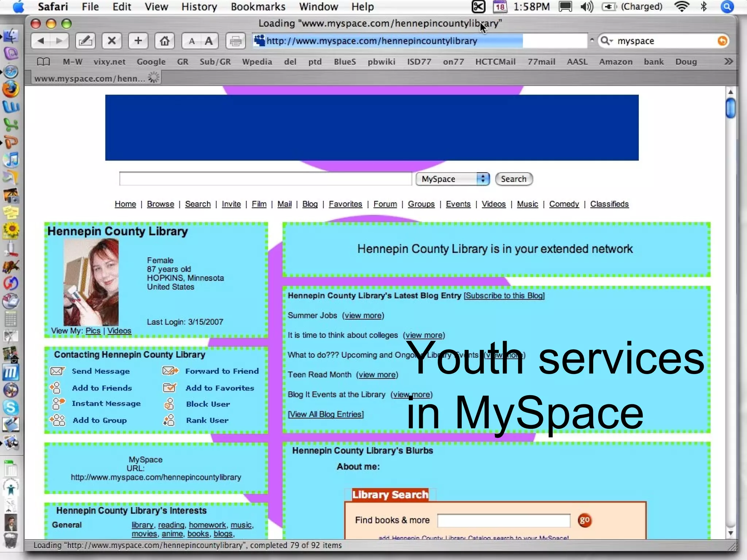Open the Browse navigation link

(x=160, y=204)
